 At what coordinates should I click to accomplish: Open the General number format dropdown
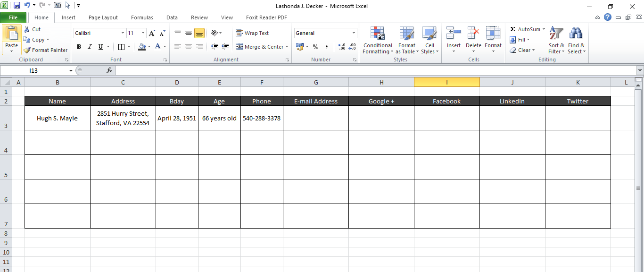pyautogui.click(x=354, y=33)
